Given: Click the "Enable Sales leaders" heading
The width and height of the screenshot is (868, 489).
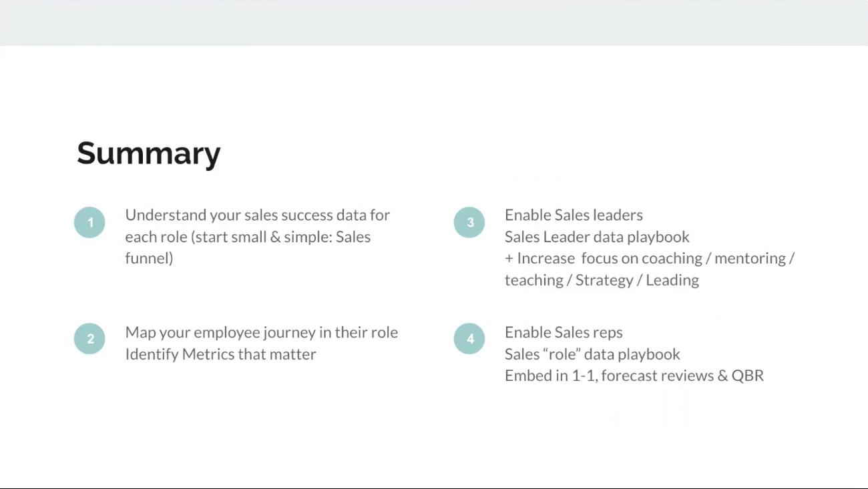Looking at the screenshot, I should point(574,215).
